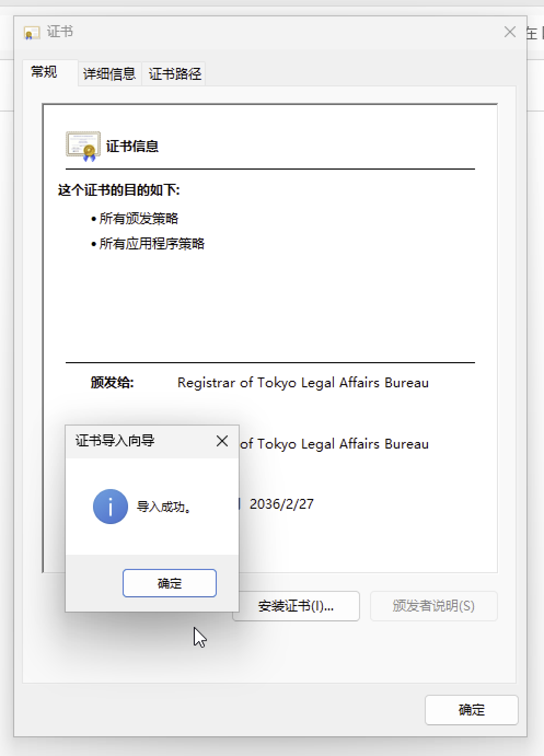The height and width of the screenshot is (756, 544).
Task: Confirm with the bottom 确定 button of 证书 window
Action: pos(472,710)
